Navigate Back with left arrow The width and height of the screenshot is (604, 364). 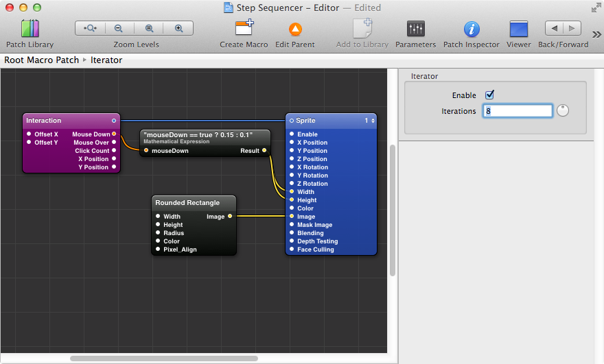point(555,28)
